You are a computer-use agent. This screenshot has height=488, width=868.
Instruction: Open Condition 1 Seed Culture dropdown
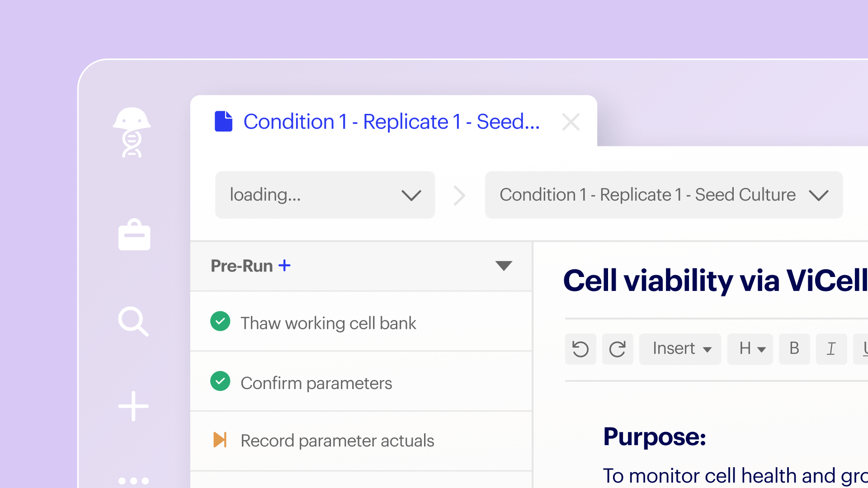pos(664,195)
